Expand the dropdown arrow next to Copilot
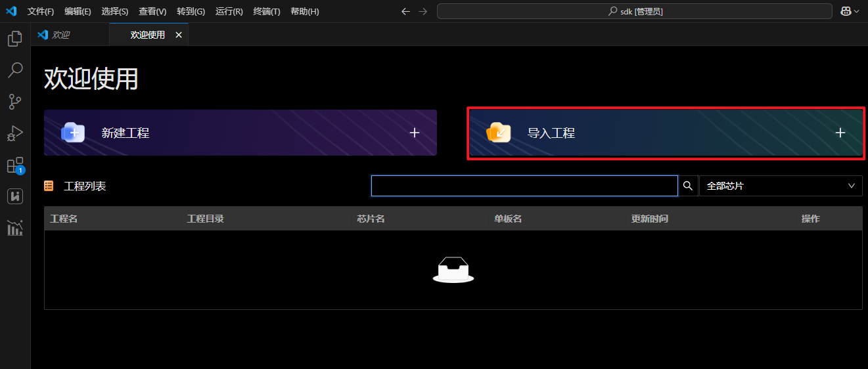The image size is (868, 369). [857, 11]
